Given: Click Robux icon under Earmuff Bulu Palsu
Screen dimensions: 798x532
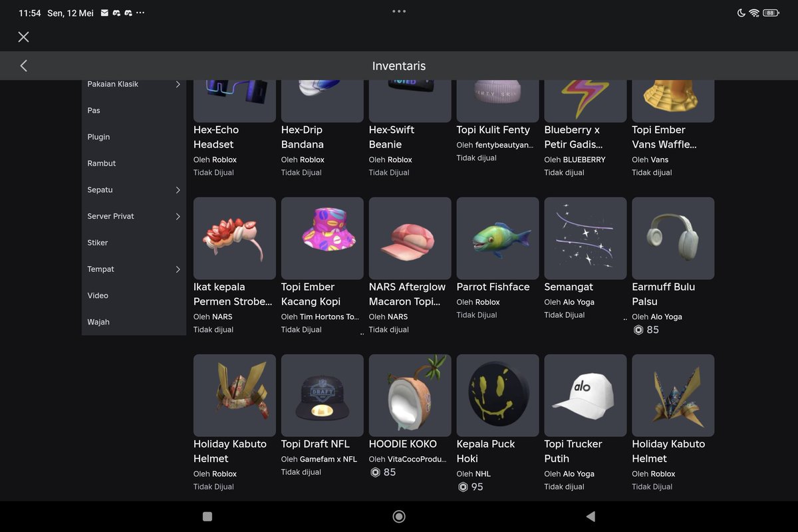Looking at the screenshot, I should [638, 330].
